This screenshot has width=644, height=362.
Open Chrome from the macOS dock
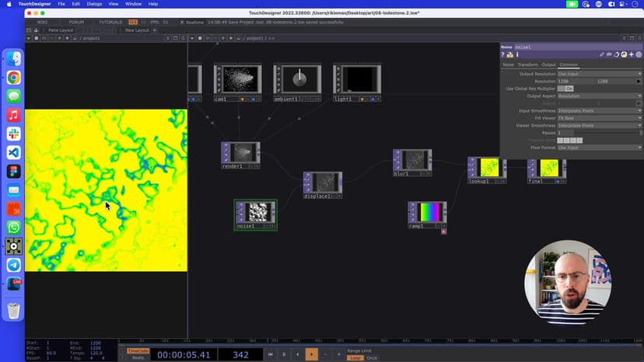click(14, 78)
